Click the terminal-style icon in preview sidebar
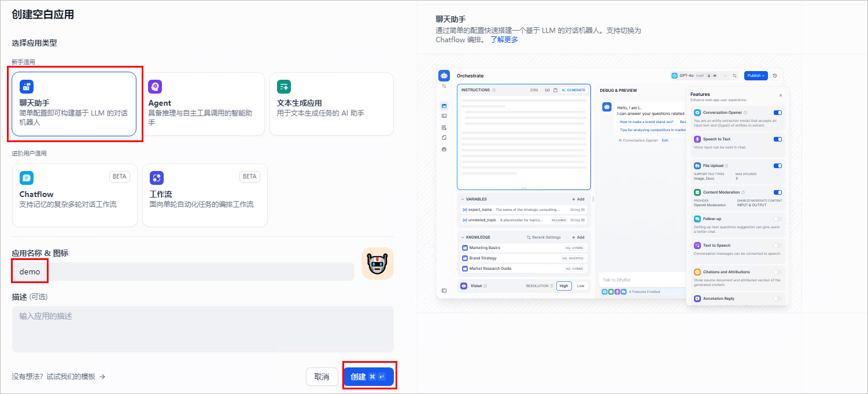Screen dimensions: 868x394 [444, 116]
